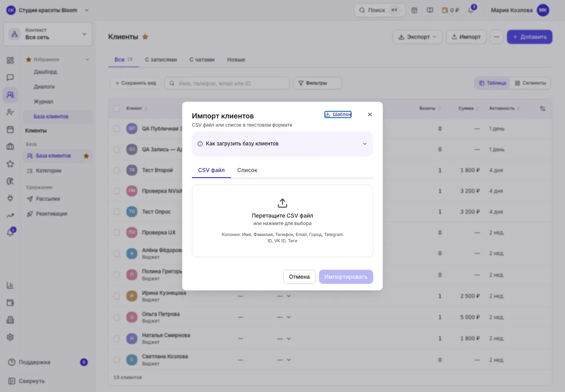This screenshot has width=565, height=392.
Task: Close the Импорт клиентов dialog
Action: (370, 114)
